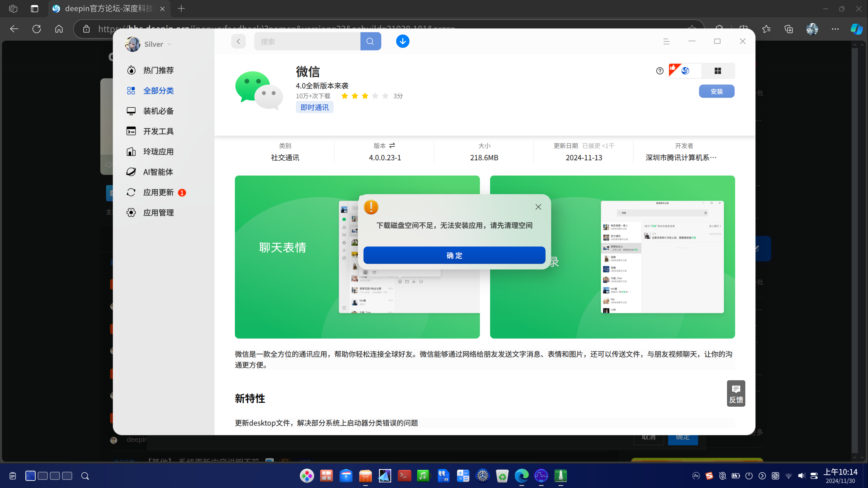Screen dimensions: 868x488
Task: Open the downloads manager arrow icon
Action: (403, 41)
